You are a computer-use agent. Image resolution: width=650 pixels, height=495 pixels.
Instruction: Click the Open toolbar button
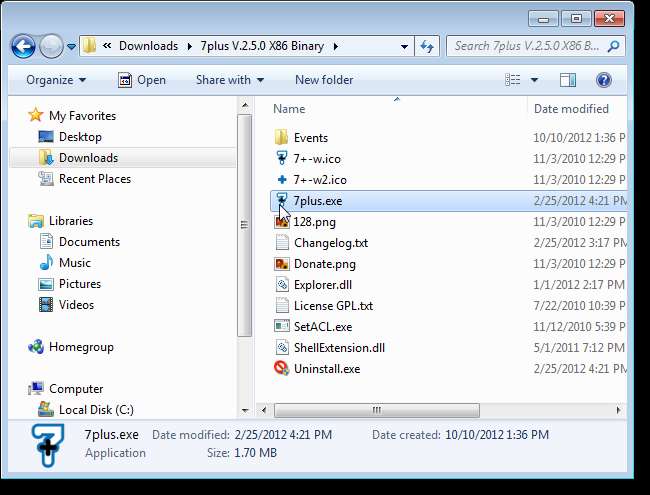(142, 80)
